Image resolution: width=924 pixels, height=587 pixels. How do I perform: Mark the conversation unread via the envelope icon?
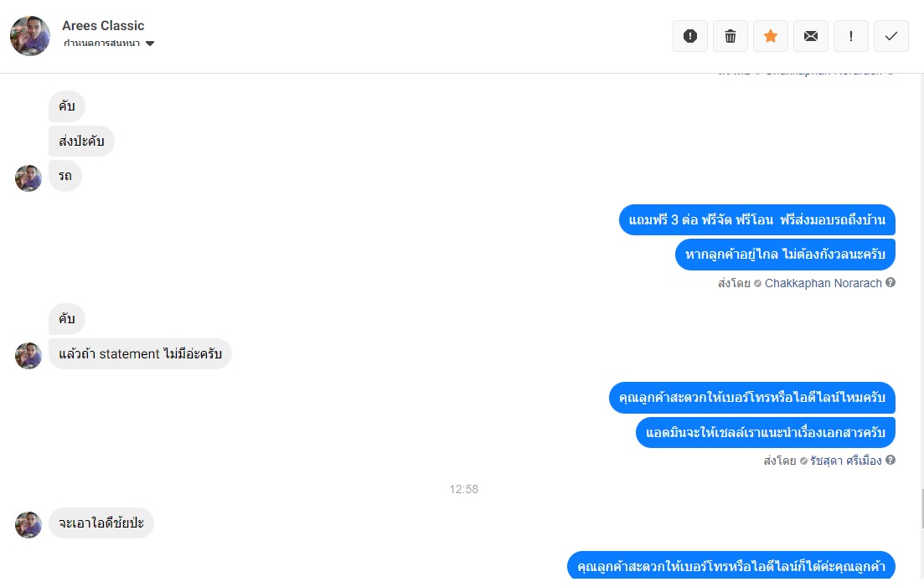[x=811, y=36]
